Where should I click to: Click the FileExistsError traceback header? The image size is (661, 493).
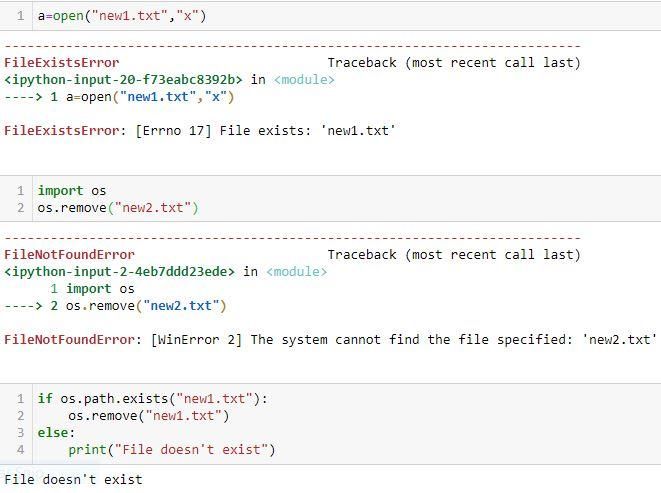(x=62, y=63)
